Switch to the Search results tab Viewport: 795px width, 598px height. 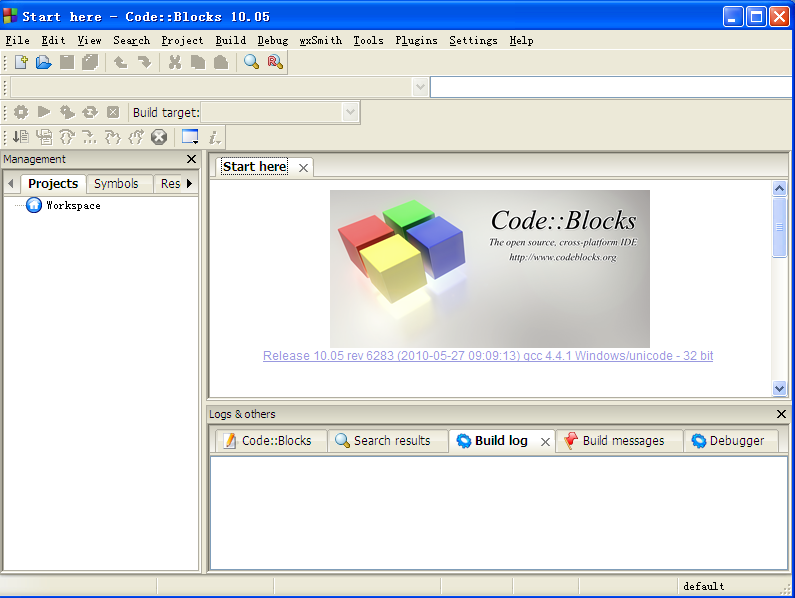click(x=386, y=441)
